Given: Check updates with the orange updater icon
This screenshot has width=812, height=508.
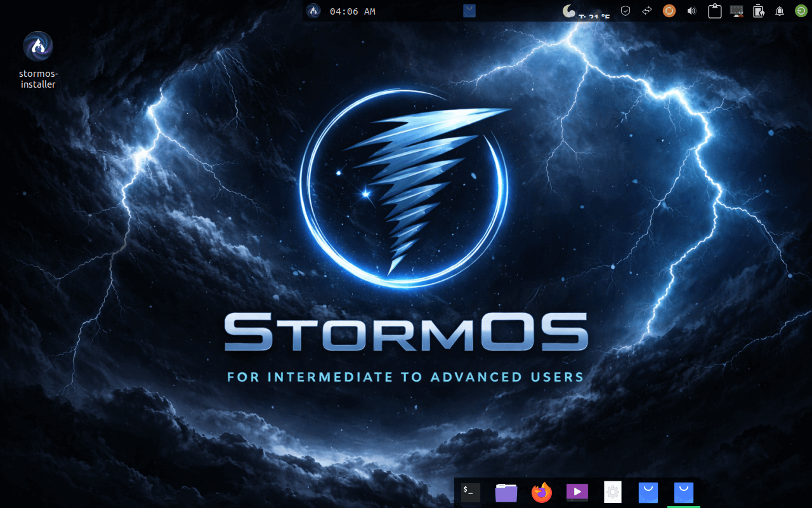Looking at the screenshot, I should 669,11.
